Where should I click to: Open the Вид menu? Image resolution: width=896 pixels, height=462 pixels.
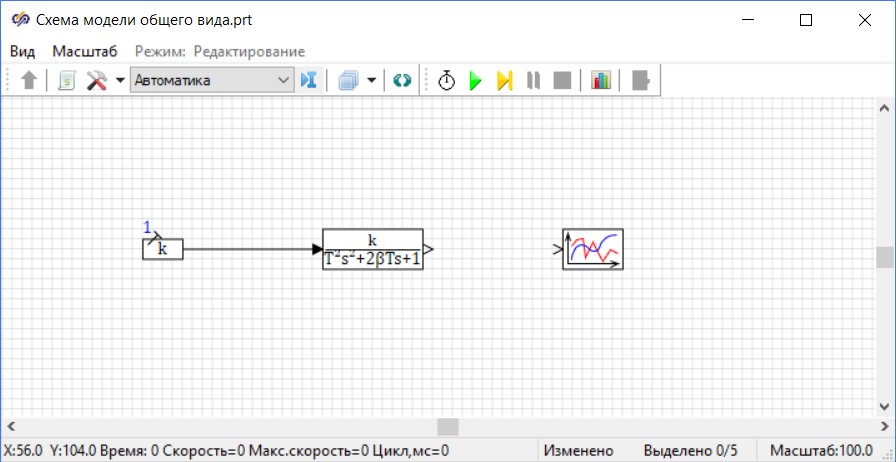(x=23, y=51)
